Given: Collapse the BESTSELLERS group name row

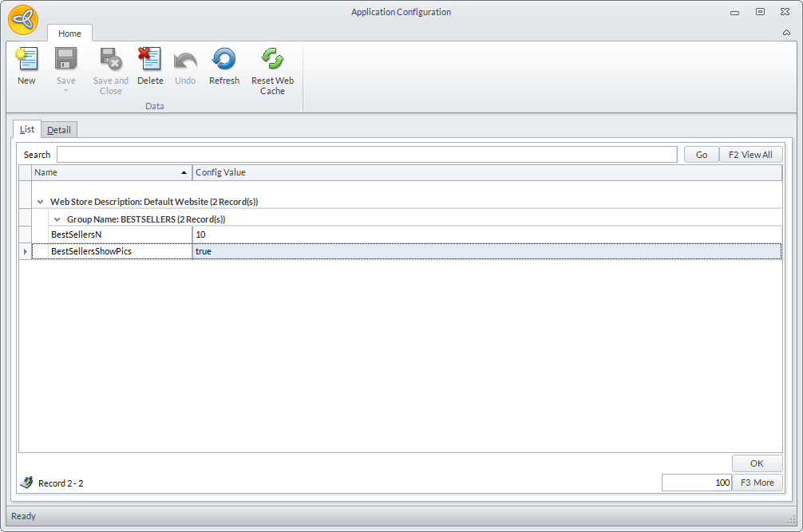Looking at the screenshot, I should coord(57,219).
